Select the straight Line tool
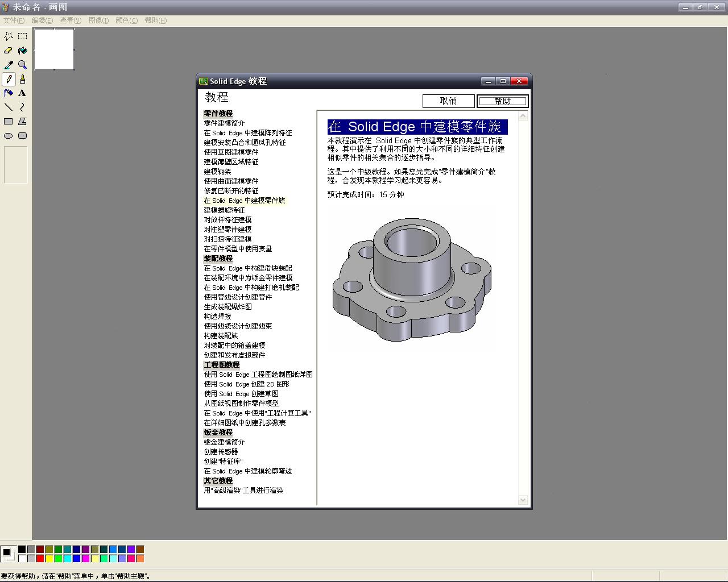Viewport: 728px width, 582px height. [9, 107]
